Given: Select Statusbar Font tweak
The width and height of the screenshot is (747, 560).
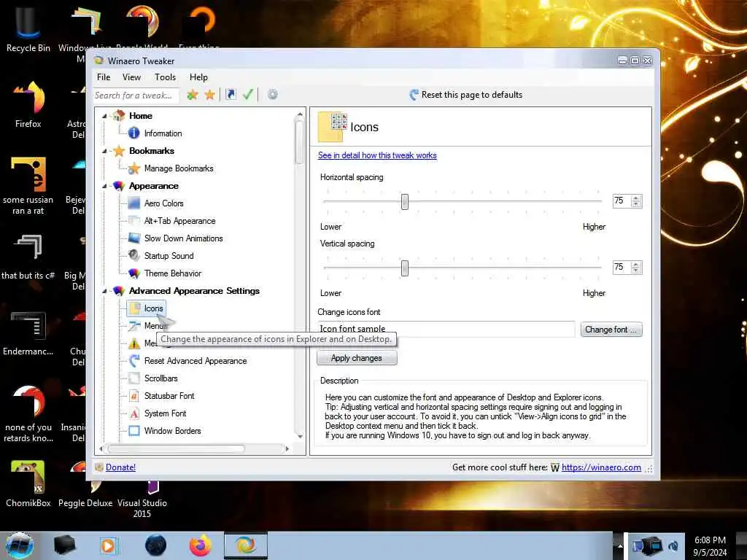Looking at the screenshot, I should pos(169,396).
